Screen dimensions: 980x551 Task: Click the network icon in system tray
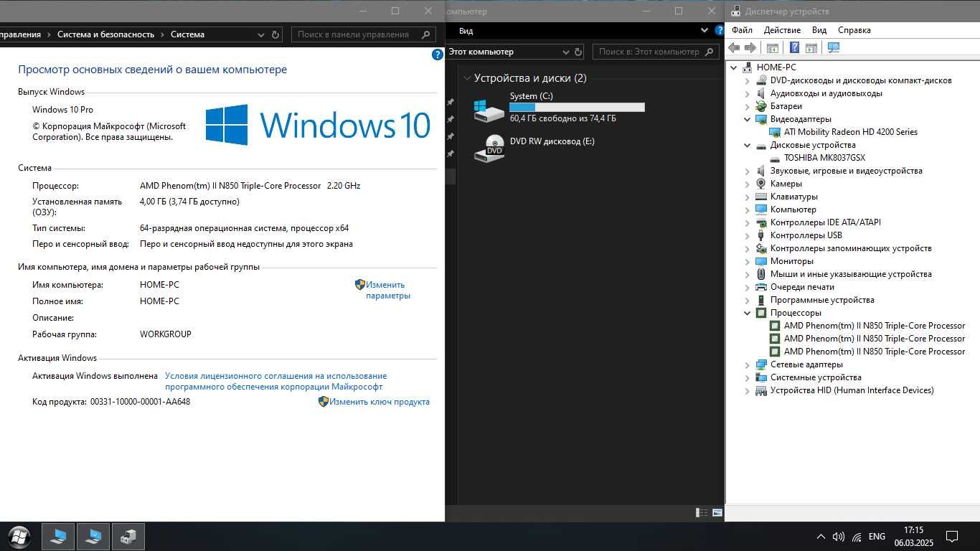point(857,537)
